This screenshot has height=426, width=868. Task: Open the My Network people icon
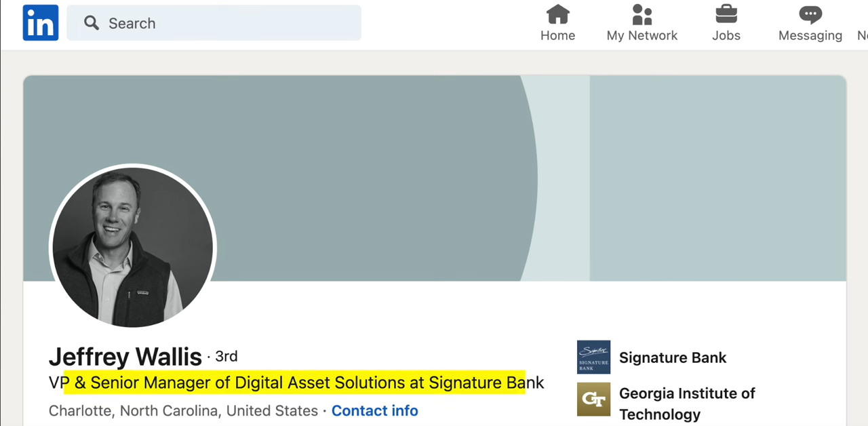click(642, 14)
